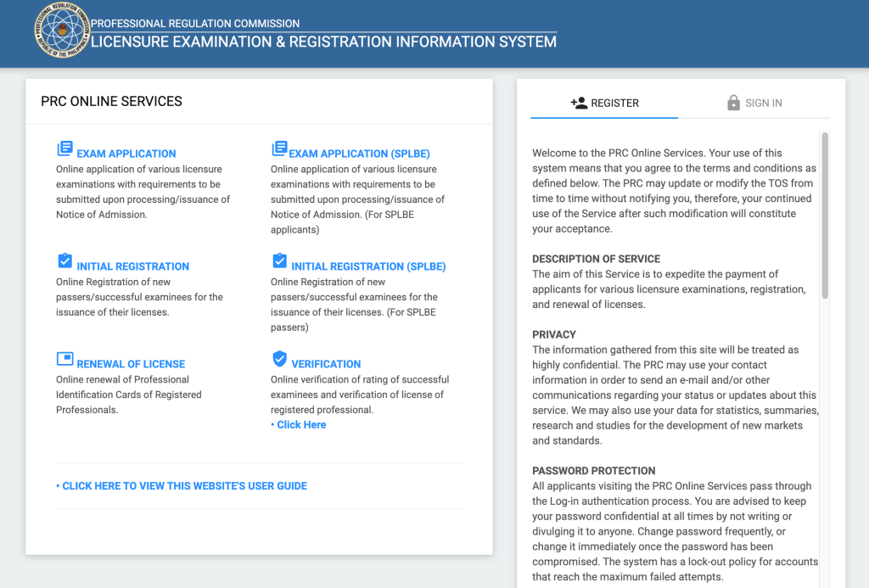Open the Exam Application (SPLBE) link
Viewport: 869px width, 588px height.
(359, 154)
